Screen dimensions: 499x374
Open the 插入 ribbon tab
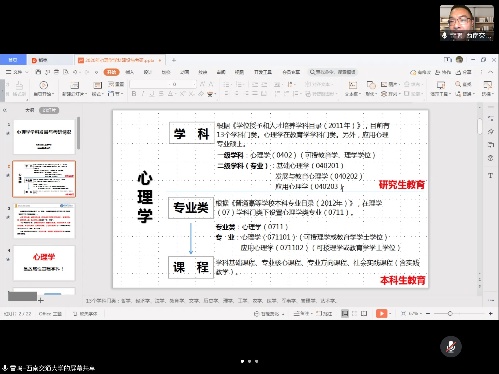coord(130,72)
